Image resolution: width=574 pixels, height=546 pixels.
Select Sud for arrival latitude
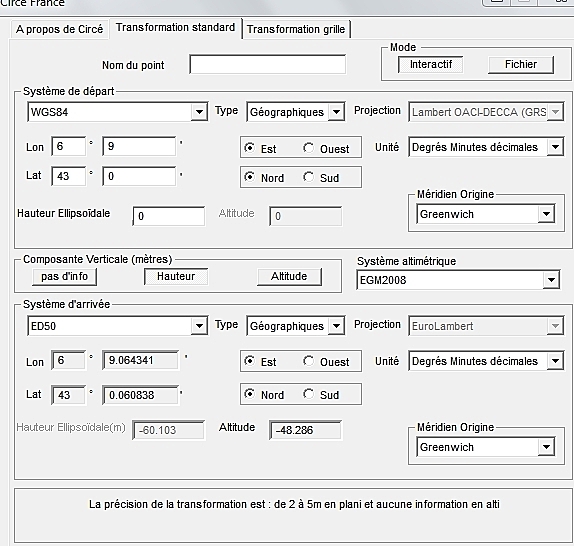pyautogui.click(x=321, y=394)
